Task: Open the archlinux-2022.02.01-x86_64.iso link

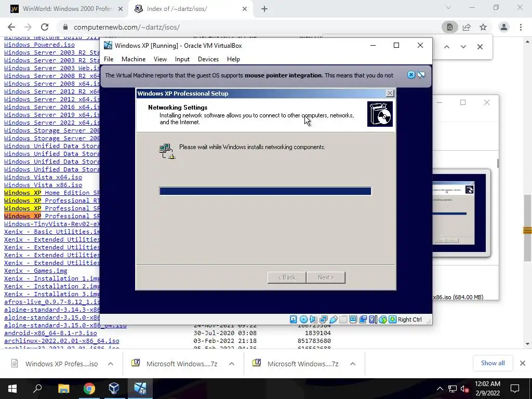Action: [62, 341]
